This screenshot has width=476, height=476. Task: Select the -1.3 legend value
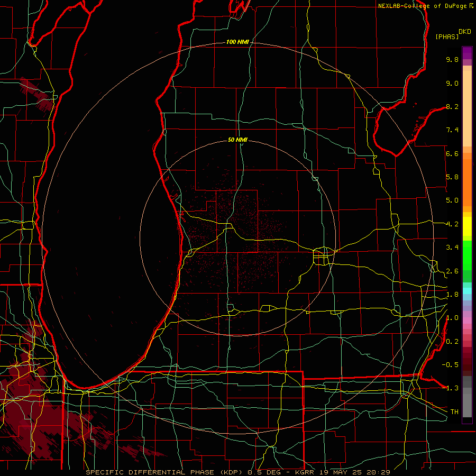point(450,388)
